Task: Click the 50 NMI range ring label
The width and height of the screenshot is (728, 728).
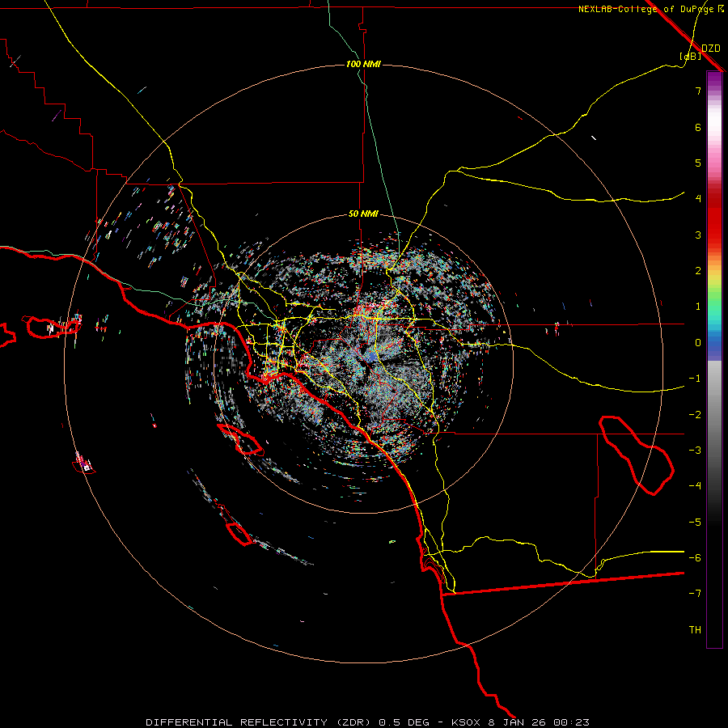Action: (x=363, y=214)
